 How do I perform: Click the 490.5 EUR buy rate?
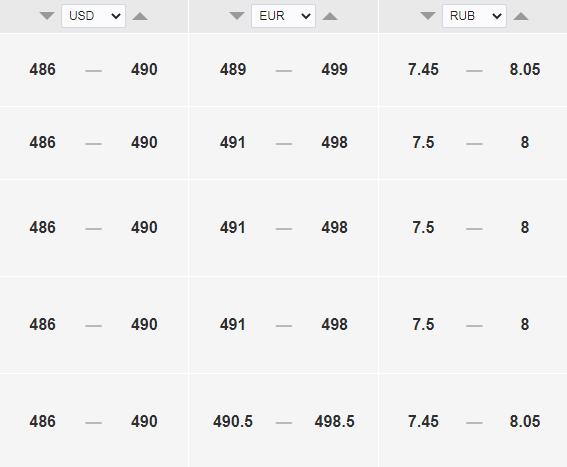click(233, 421)
